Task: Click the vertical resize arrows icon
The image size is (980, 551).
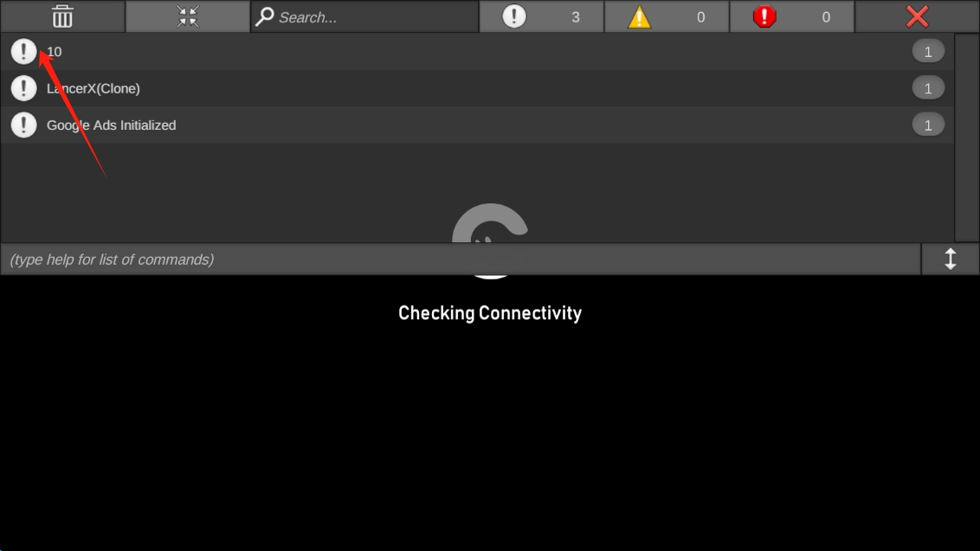Action: click(951, 259)
